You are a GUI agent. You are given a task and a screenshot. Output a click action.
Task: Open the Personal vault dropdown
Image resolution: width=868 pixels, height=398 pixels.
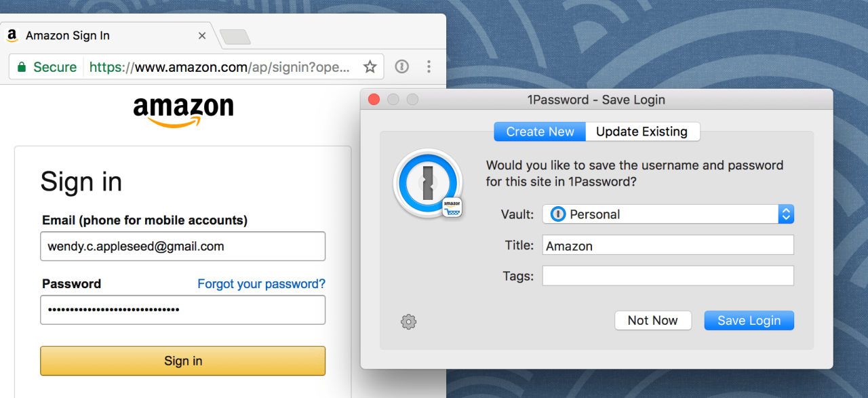(x=785, y=214)
